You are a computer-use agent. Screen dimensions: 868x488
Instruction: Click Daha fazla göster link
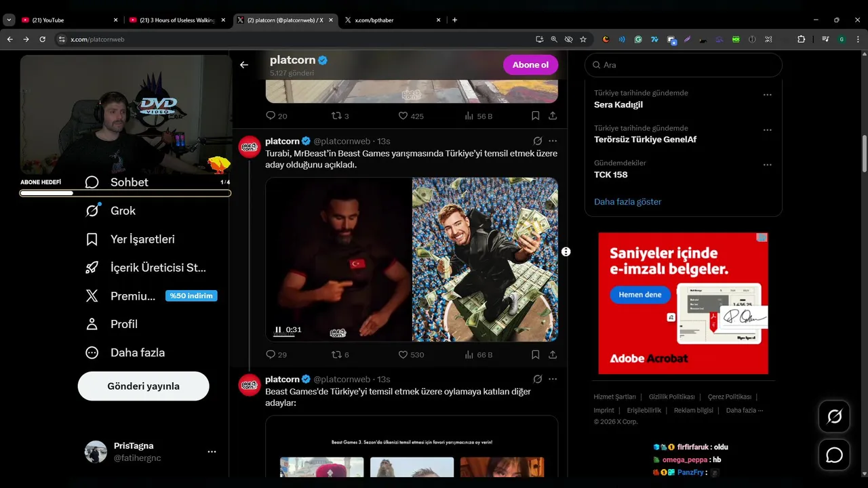(x=627, y=202)
